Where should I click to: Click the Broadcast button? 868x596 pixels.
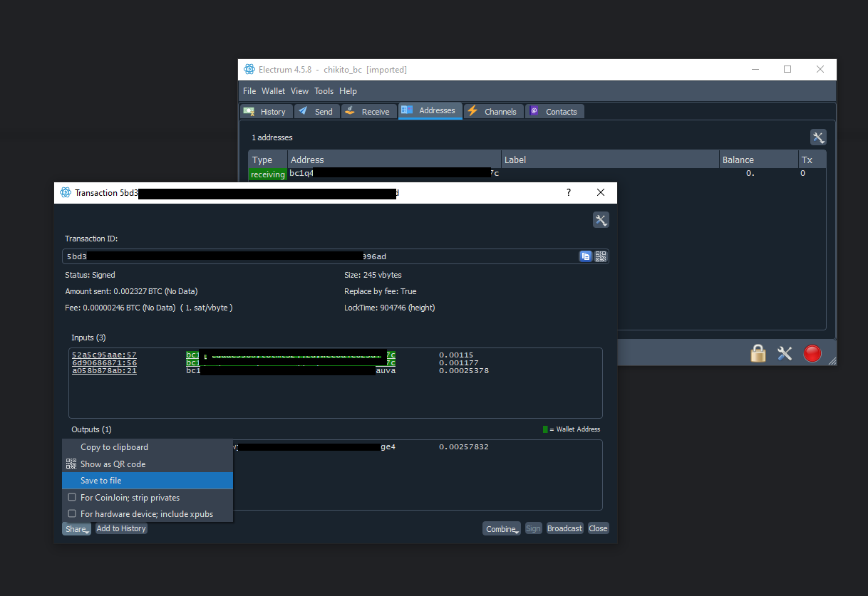point(564,528)
